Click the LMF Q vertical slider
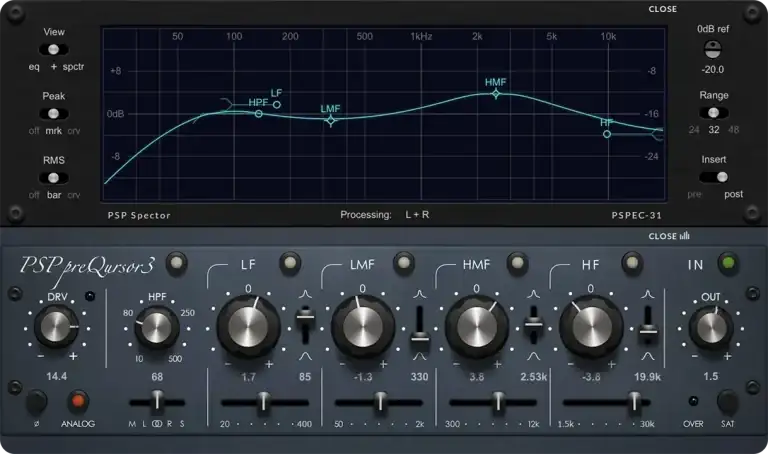This screenshot has height=454, width=768. click(420, 325)
